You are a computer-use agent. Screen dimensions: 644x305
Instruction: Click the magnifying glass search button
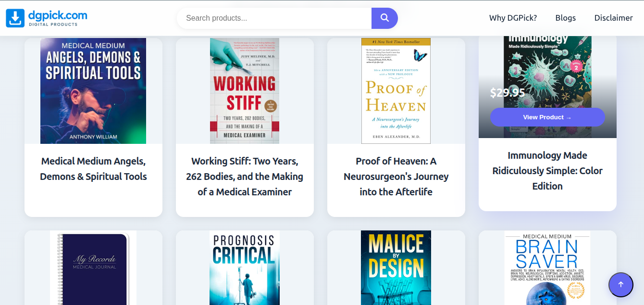(384, 18)
